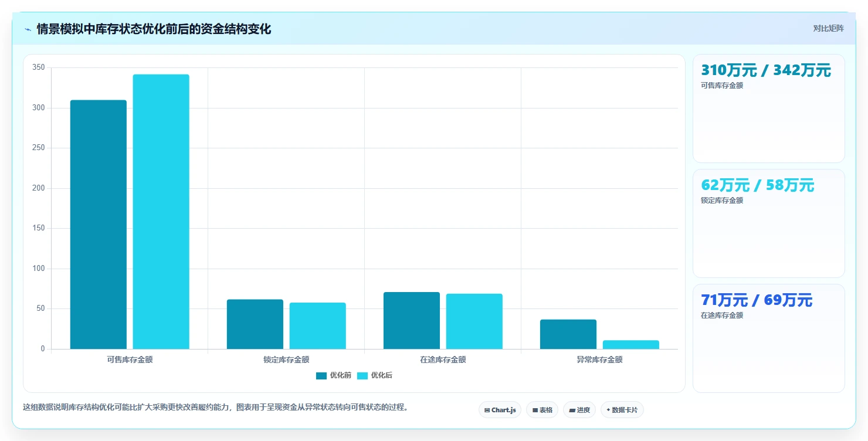Click the 310万元 / 342万元 card value
This screenshot has height=441, width=868.
pyautogui.click(x=766, y=70)
